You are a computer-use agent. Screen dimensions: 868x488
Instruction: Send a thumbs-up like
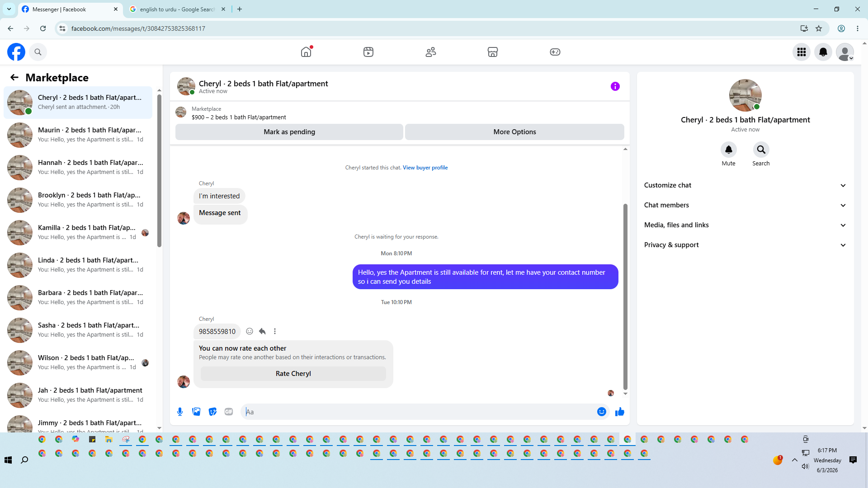(x=620, y=412)
